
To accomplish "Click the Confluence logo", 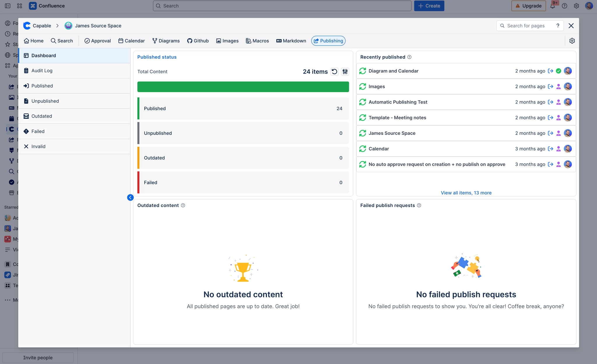I will pyautogui.click(x=33, y=6).
